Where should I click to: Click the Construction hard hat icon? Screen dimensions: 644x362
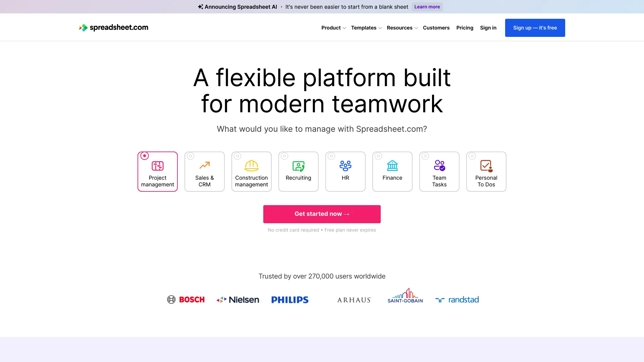click(x=252, y=166)
